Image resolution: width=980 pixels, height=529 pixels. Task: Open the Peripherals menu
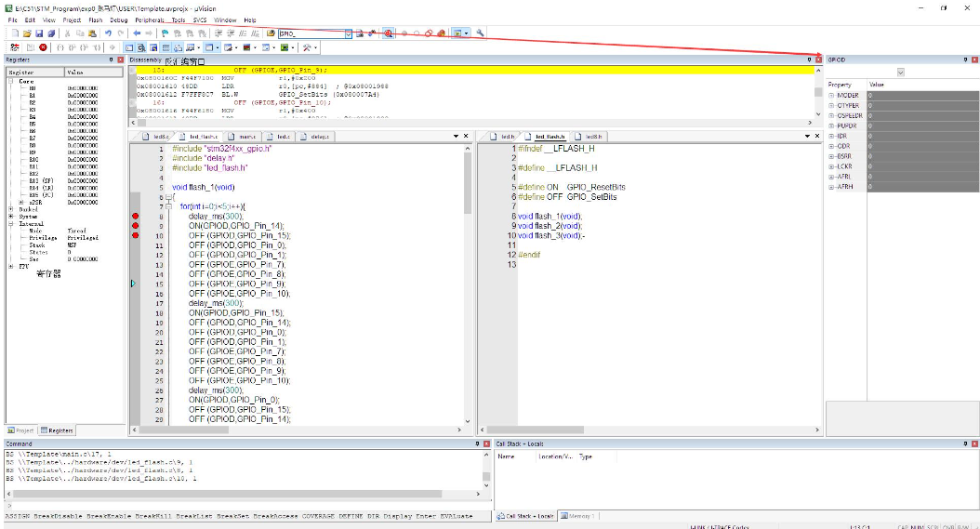(150, 20)
